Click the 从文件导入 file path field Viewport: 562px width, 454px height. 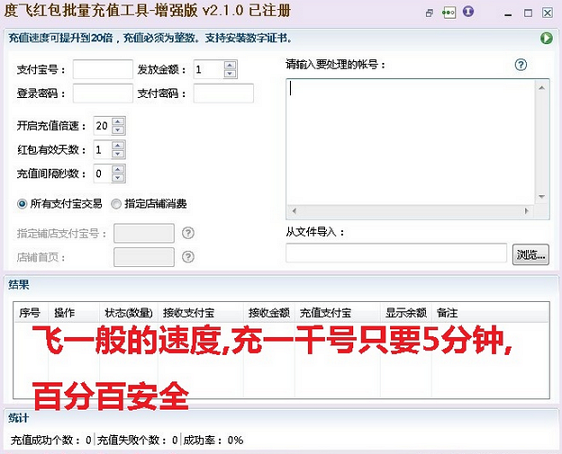(396, 253)
